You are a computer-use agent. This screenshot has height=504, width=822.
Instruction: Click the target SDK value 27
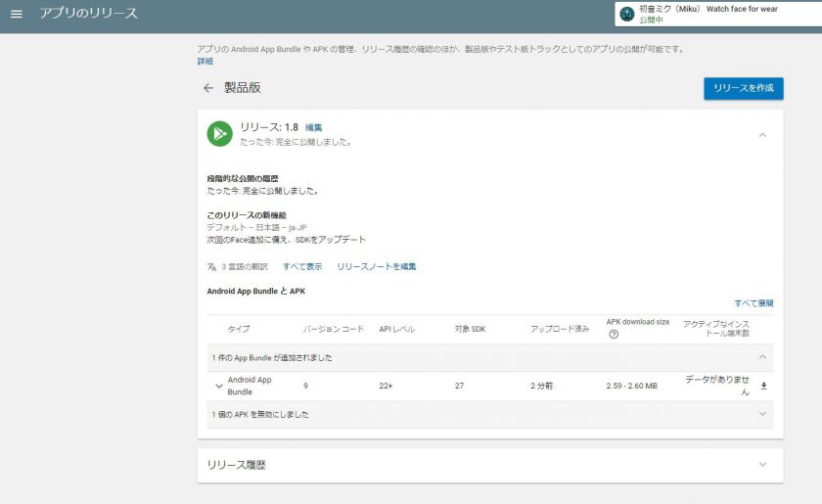(x=459, y=386)
